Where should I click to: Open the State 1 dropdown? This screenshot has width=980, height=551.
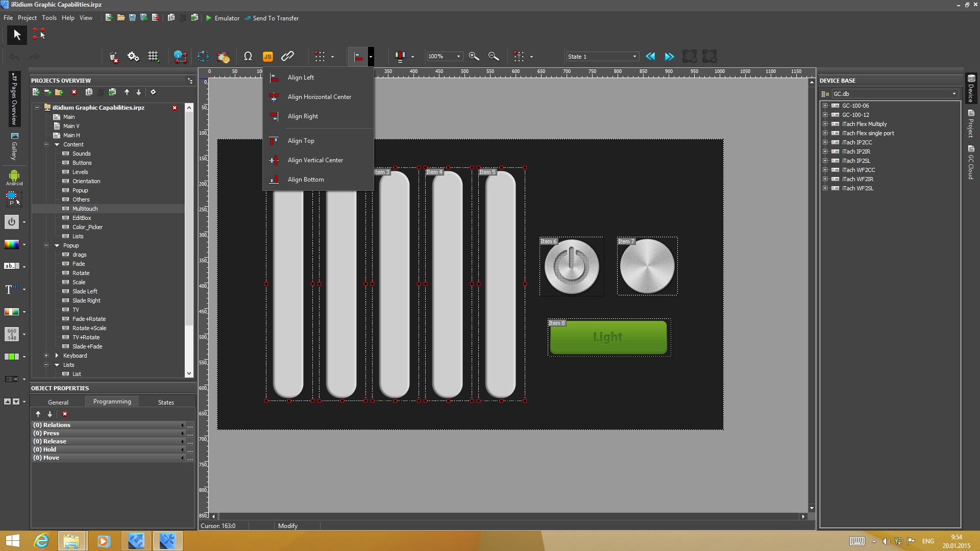tap(634, 57)
